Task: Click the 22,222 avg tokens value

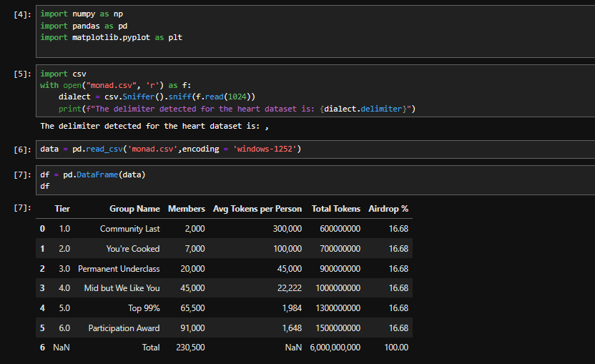Action: pyautogui.click(x=289, y=288)
